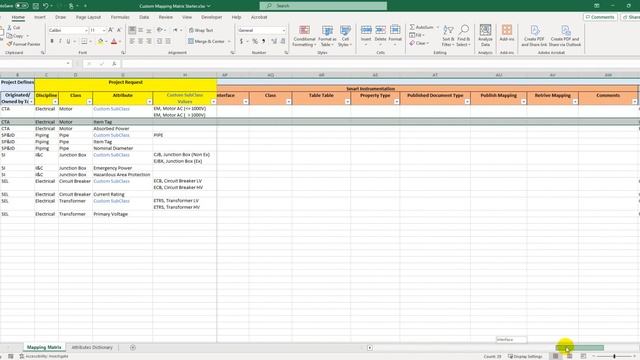Image resolution: width=640 pixels, height=360 pixels.
Task: Click the fill color highlighter swatch
Action: [x=100, y=41]
